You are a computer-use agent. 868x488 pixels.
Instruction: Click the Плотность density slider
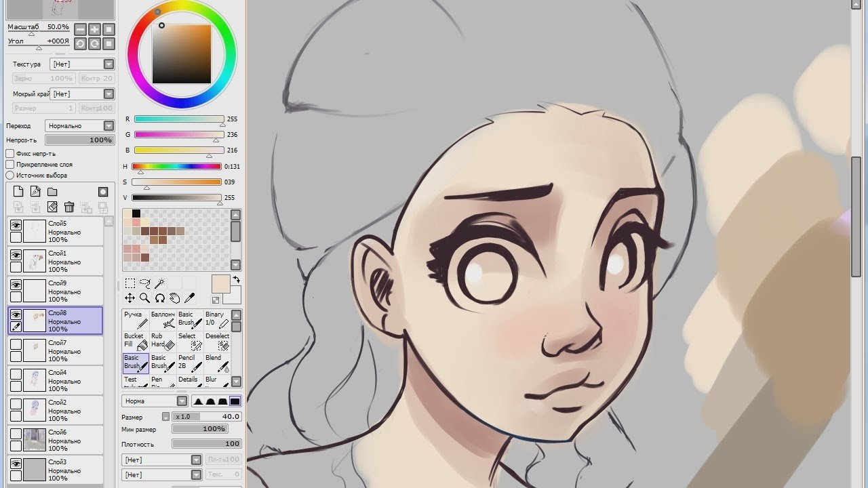206,444
